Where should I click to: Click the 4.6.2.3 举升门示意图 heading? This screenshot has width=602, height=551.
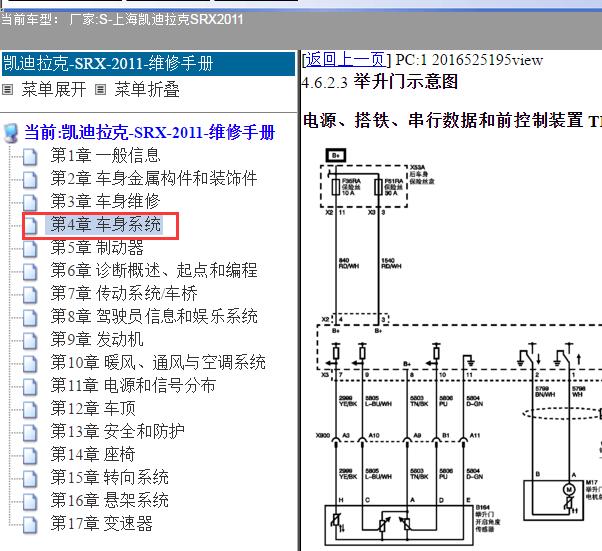pos(380,82)
